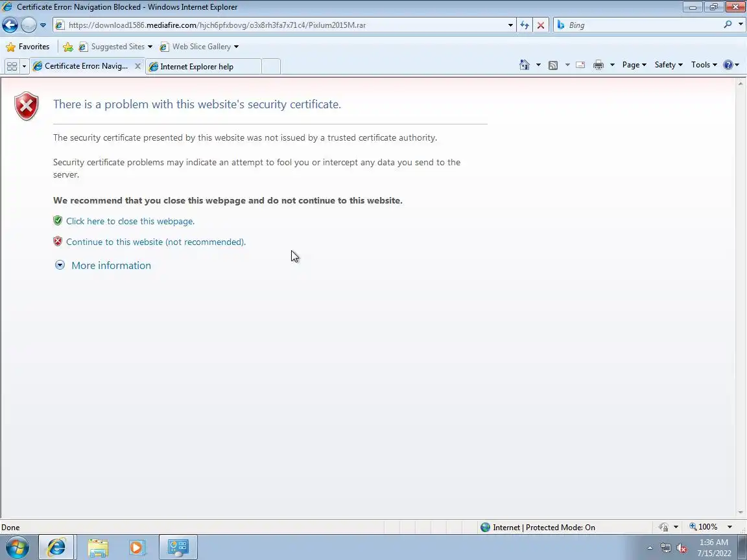
Task: Click the Home page icon
Action: point(525,65)
